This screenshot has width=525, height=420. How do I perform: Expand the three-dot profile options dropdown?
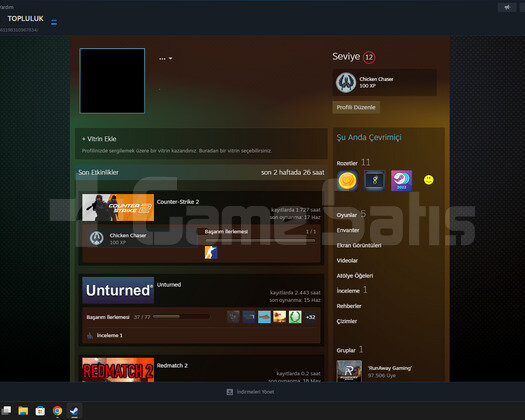point(165,59)
